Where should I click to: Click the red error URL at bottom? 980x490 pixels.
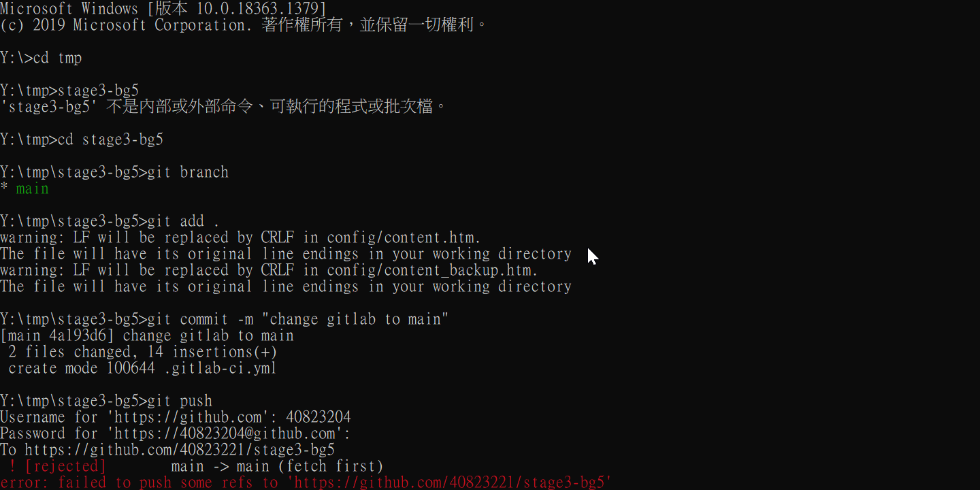point(453,483)
